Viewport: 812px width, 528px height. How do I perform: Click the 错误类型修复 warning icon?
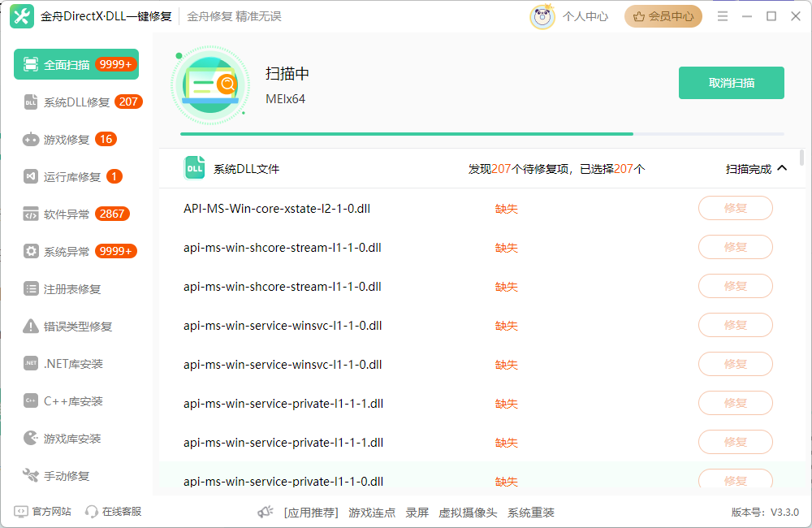[x=29, y=326]
